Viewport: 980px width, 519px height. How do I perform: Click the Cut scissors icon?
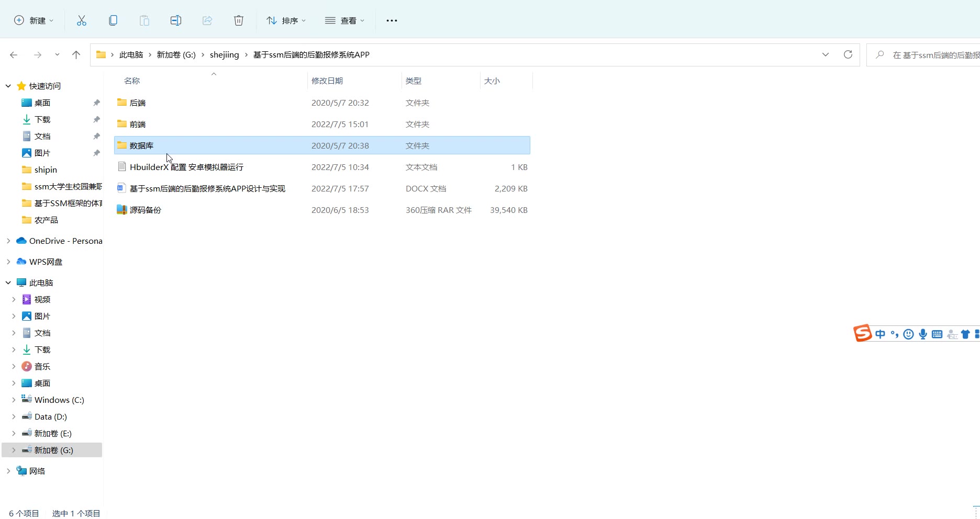click(x=81, y=20)
